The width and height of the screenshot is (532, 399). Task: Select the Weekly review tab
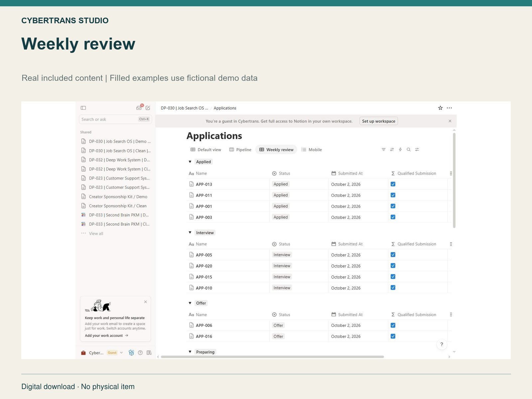click(276, 150)
